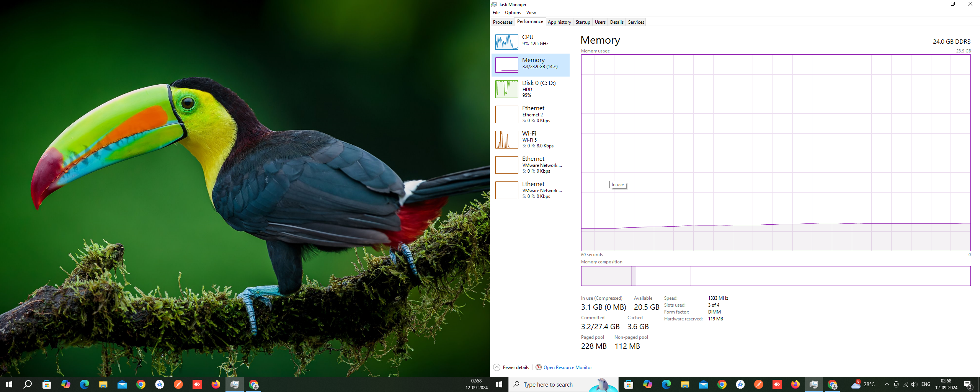The height and width of the screenshot is (392, 980).
Task: Open the Disk 0 (C: D:) performance view
Action: (530, 88)
